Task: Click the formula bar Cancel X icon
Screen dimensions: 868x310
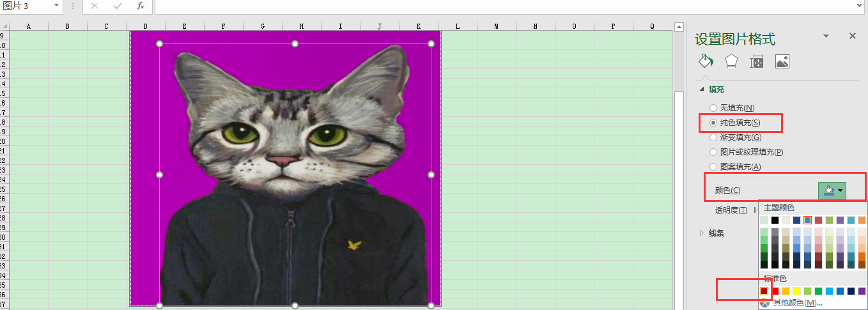Action: pyautogui.click(x=95, y=6)
